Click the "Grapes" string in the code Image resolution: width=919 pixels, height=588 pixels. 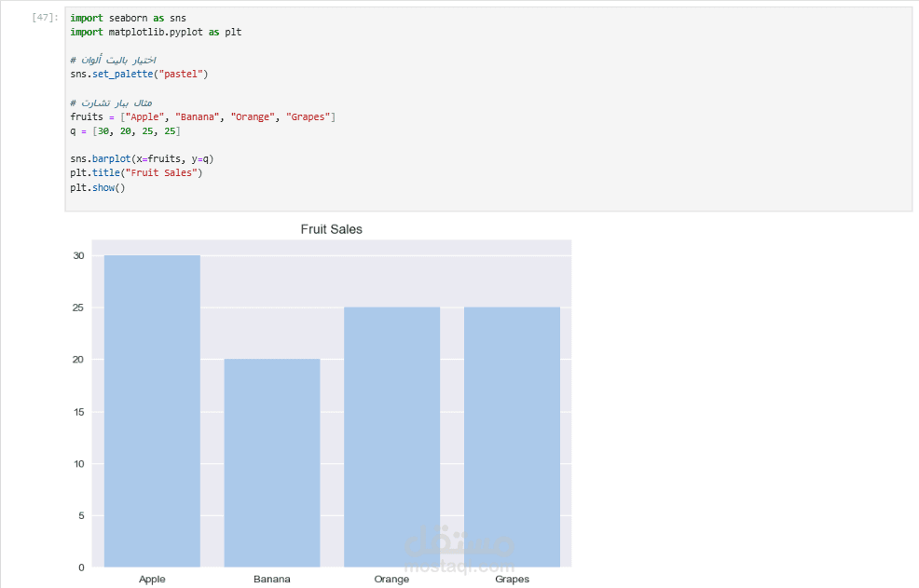pos(309,117)
